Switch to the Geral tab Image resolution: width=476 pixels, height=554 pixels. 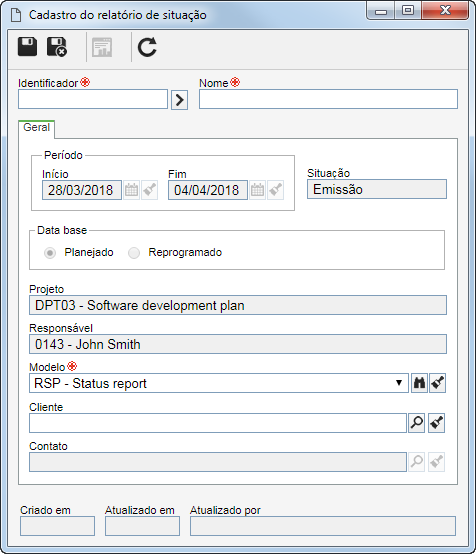tap(36, 128)
